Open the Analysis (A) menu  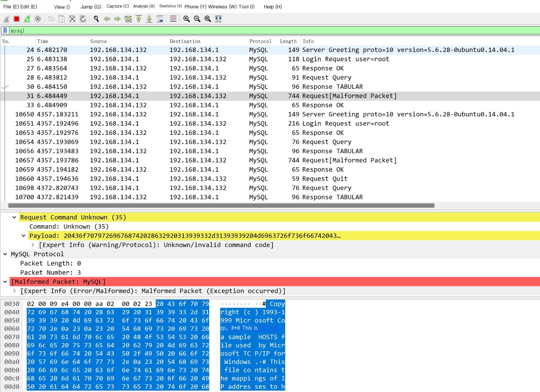144,6
